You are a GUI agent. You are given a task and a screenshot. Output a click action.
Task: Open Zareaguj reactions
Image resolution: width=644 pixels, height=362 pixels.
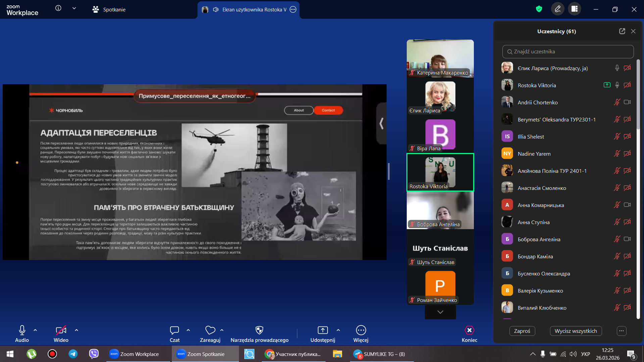210,330
